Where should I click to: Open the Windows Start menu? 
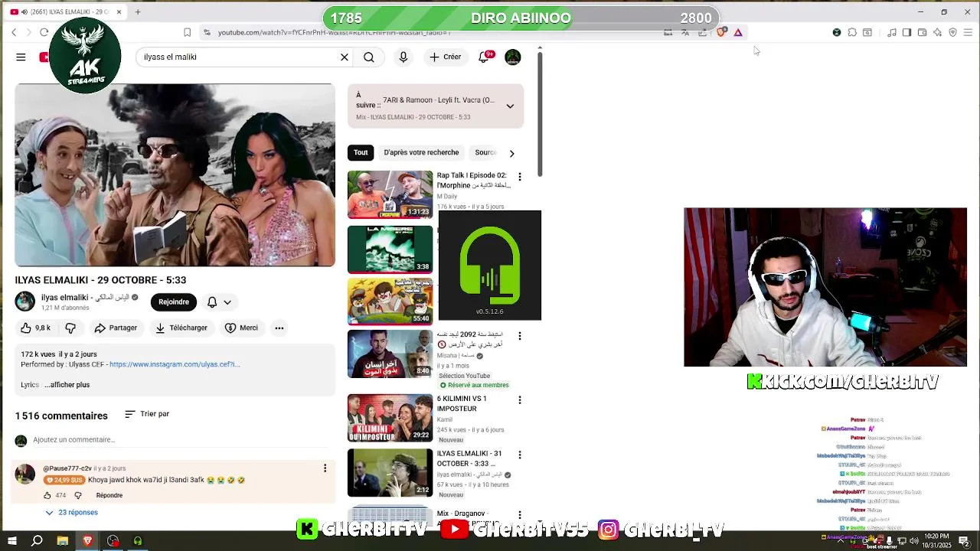pos(11,541)
